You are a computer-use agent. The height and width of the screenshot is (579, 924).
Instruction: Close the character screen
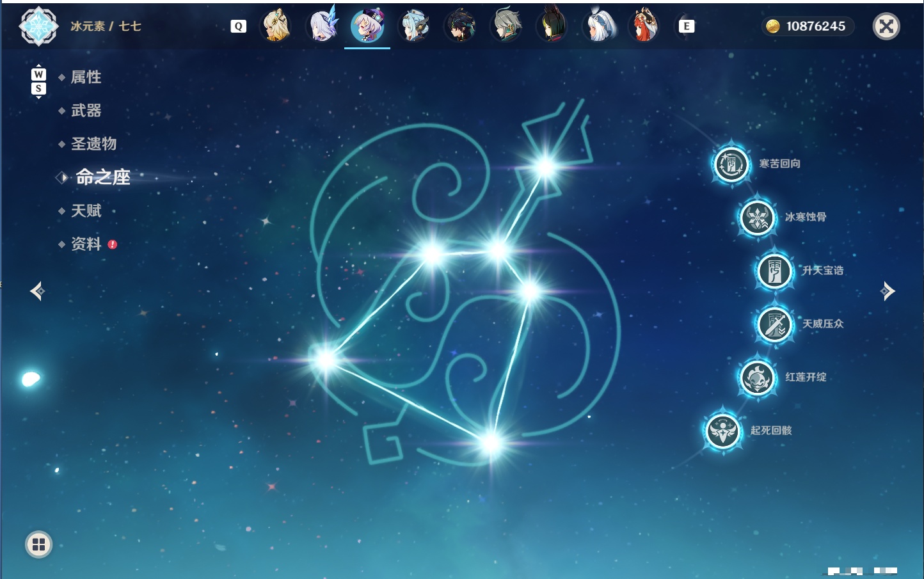(x=886, y=26)
